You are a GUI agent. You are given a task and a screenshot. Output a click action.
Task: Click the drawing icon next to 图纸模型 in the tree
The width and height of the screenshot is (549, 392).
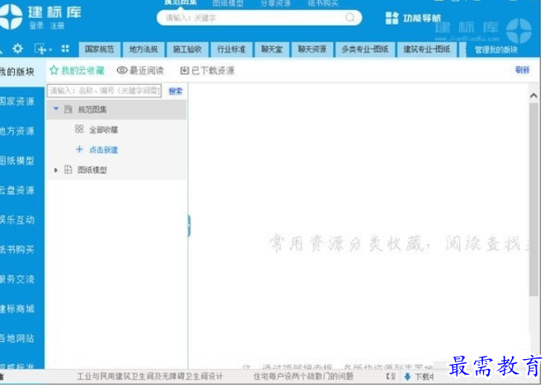(x=68, y=170)
